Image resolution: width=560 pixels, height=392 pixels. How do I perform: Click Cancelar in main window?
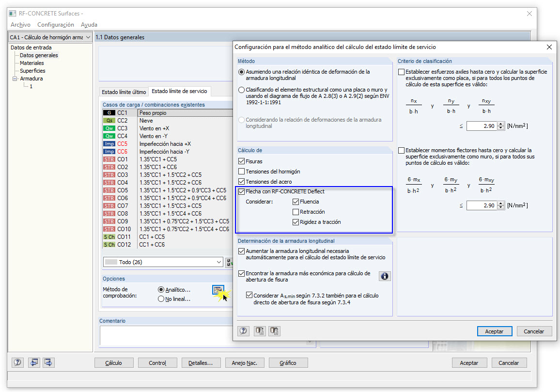509,363
